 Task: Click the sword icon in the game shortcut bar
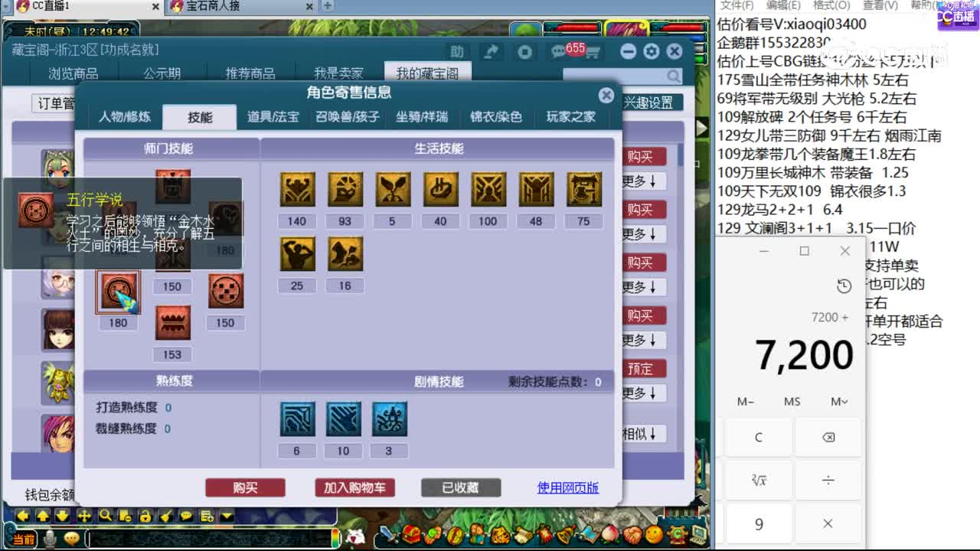pos(390,534)
